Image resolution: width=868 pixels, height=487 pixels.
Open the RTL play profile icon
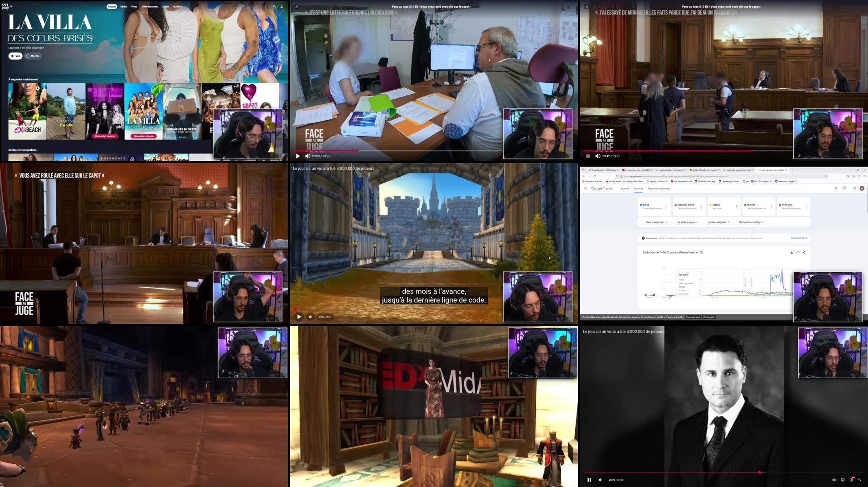click(x=281, y=7)
